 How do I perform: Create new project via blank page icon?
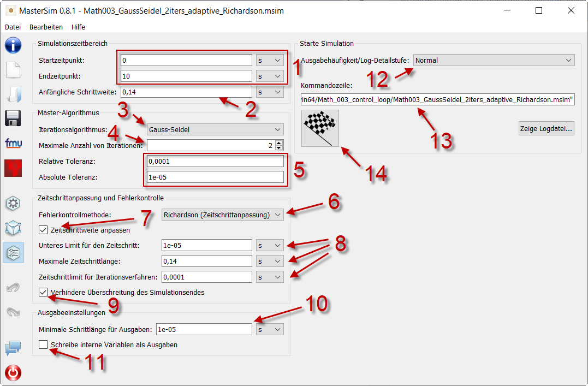13,70
